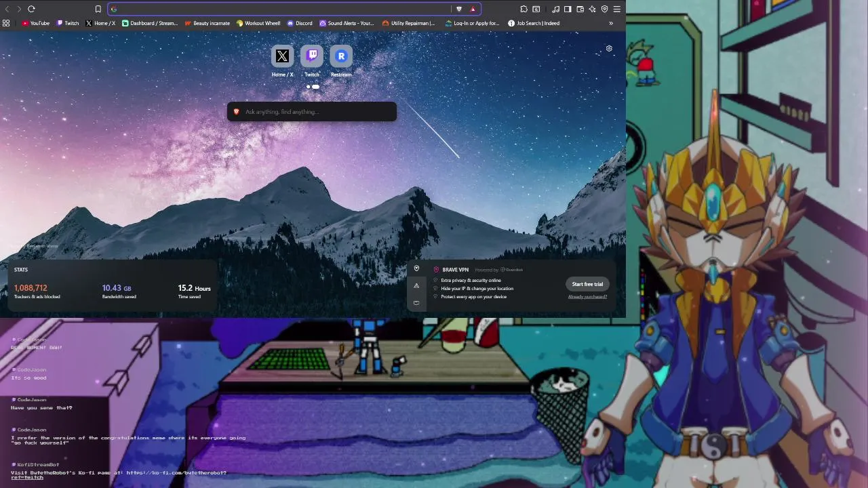Go back with the browser back arrow

pyautogui.click(x=7, y=9)
